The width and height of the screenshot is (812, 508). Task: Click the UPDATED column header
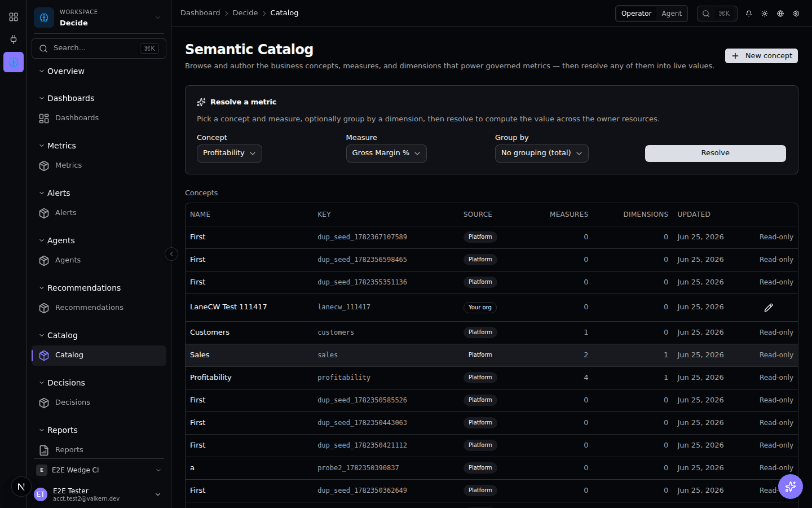pyautogui.click(x=694, y=214)
